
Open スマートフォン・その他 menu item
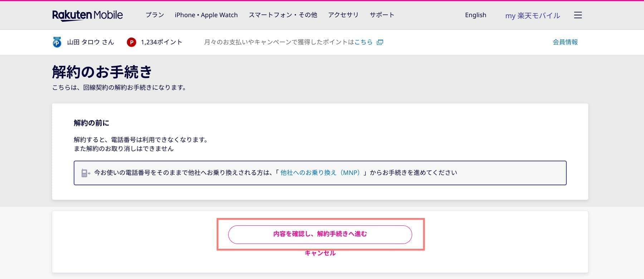coord(283,15)
